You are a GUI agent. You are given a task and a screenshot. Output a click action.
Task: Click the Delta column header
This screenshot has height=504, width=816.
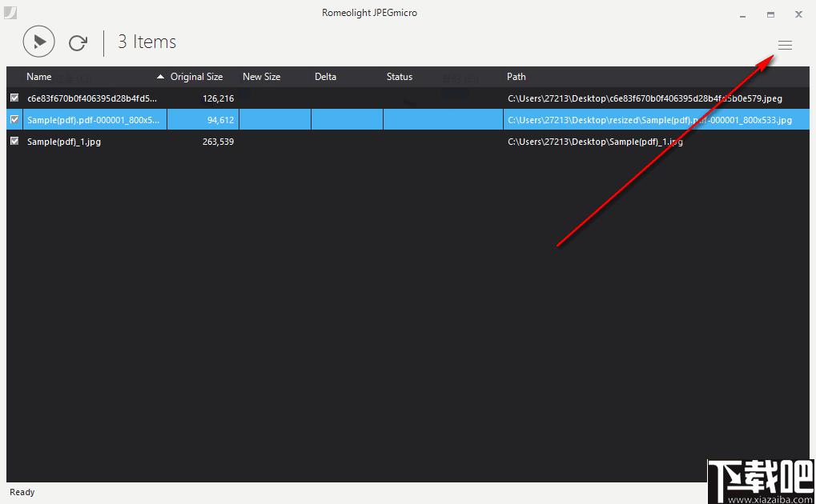pos(325,77)
